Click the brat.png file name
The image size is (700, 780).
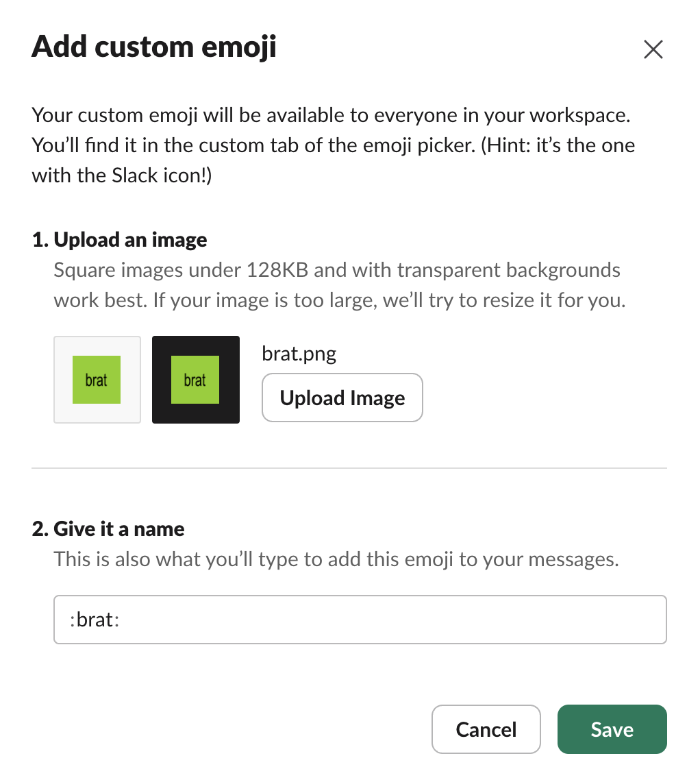(x=299, y=354)
